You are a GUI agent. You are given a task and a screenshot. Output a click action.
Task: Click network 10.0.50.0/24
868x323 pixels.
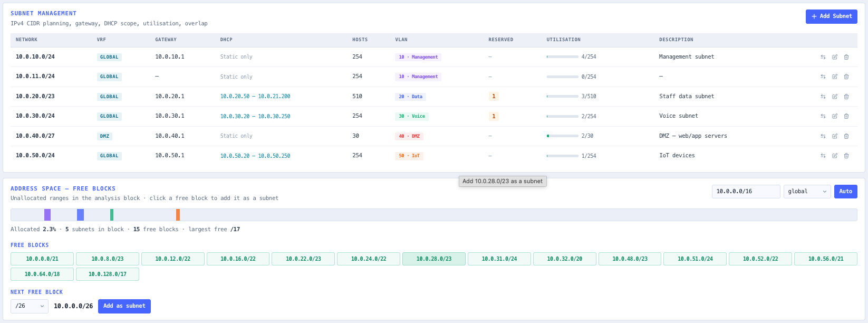35,156
